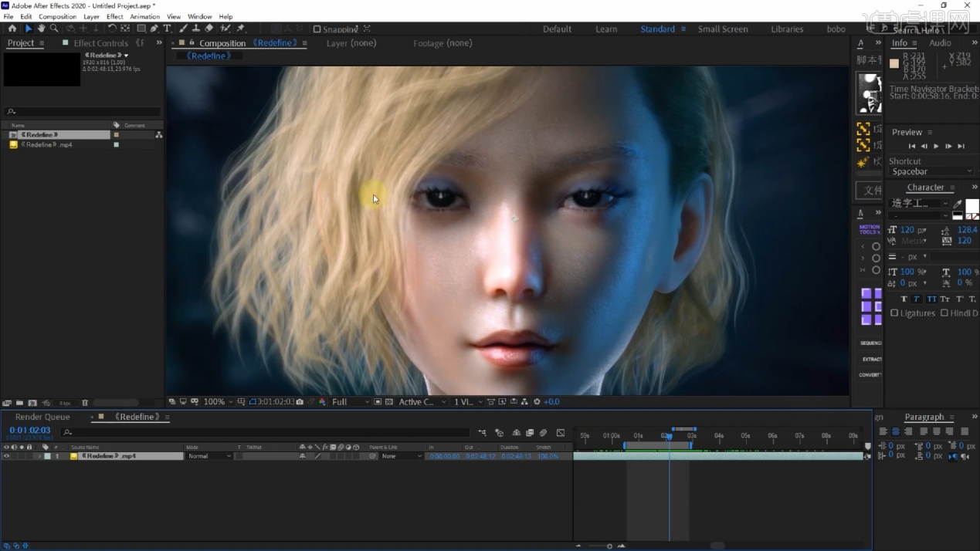Enable the Ligatures checkbox
The width and height of the screenshot is (980, 551).
894,313
